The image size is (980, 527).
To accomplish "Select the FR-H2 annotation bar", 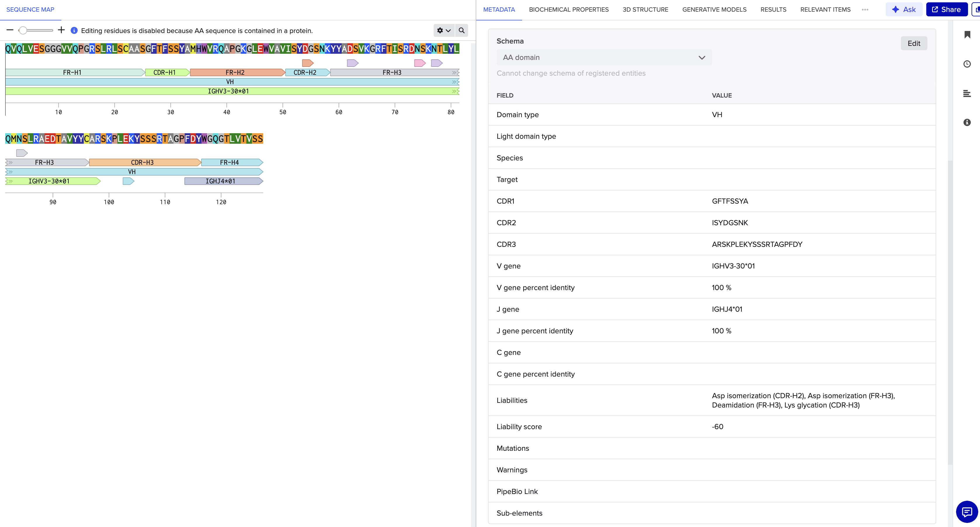I will click(x=237, y=72).
